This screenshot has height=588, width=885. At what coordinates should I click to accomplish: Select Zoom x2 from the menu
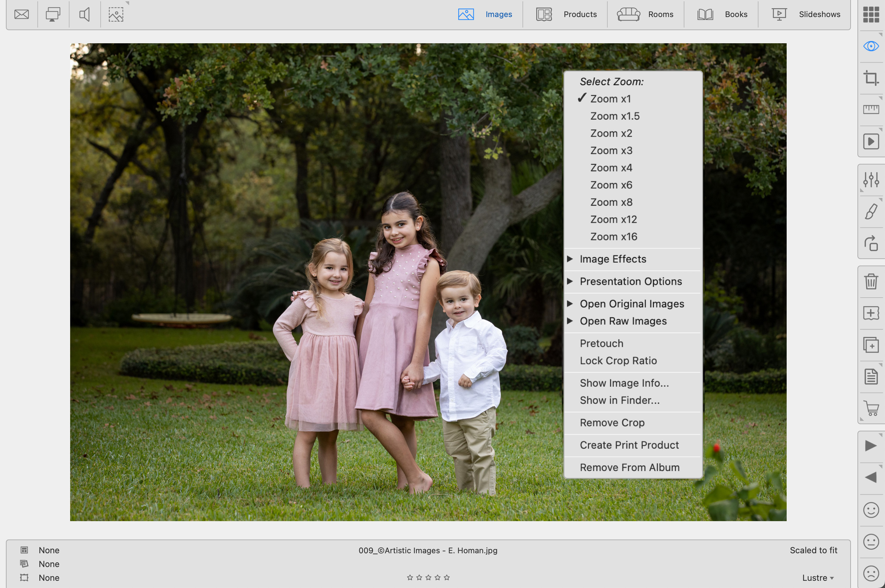tap(611, 133)
